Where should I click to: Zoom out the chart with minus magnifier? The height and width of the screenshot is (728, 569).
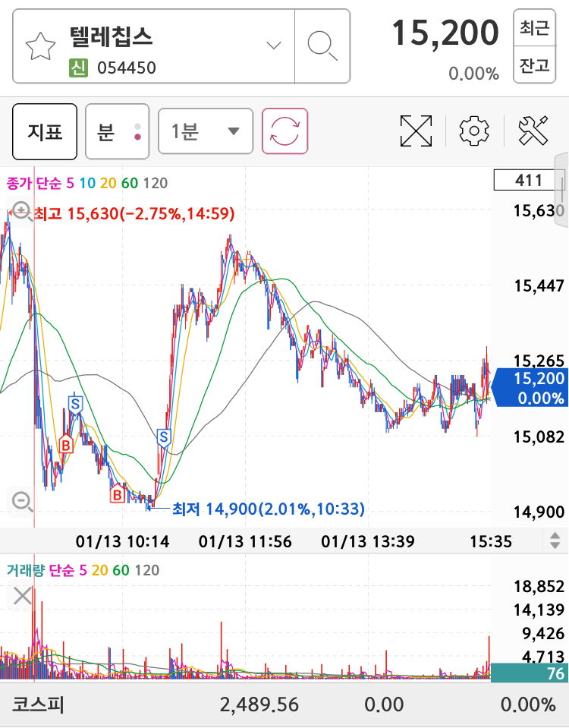pos(22,502)
